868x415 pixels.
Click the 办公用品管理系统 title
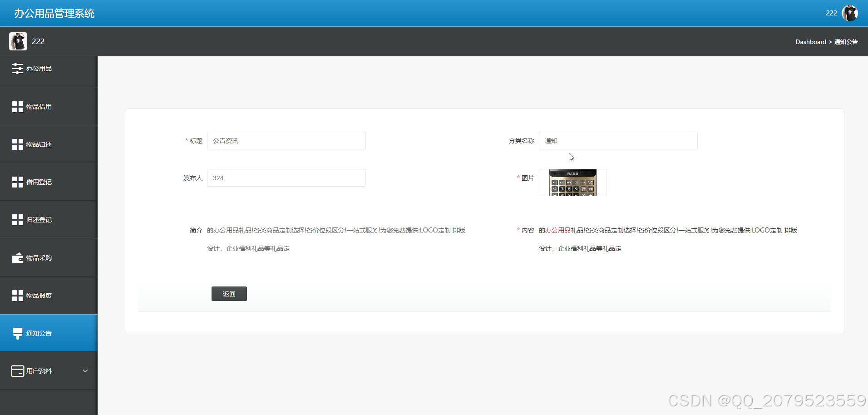(x=54, y=14)
